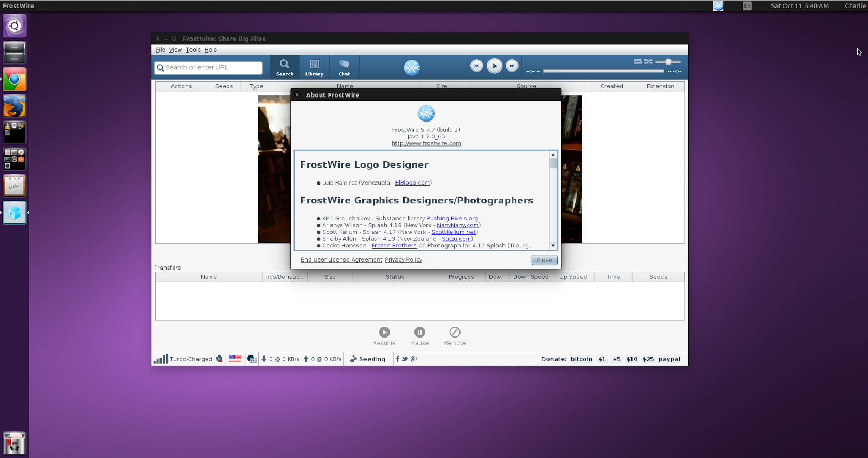
Task: Donate $5
Action: point(616,359)
